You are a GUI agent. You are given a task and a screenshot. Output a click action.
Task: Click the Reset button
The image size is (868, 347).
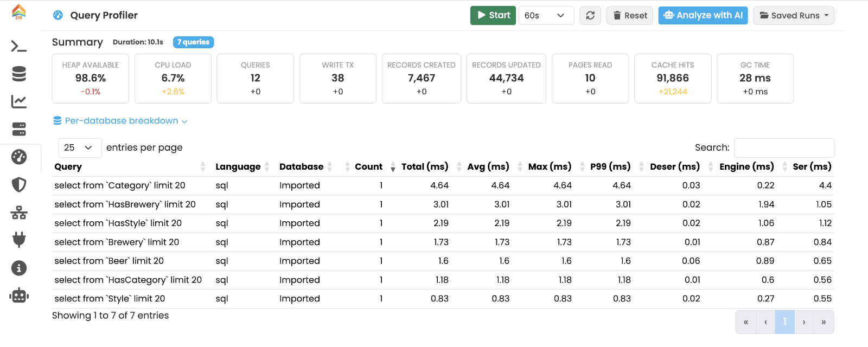pyautogui.click(x=630, y=16)
